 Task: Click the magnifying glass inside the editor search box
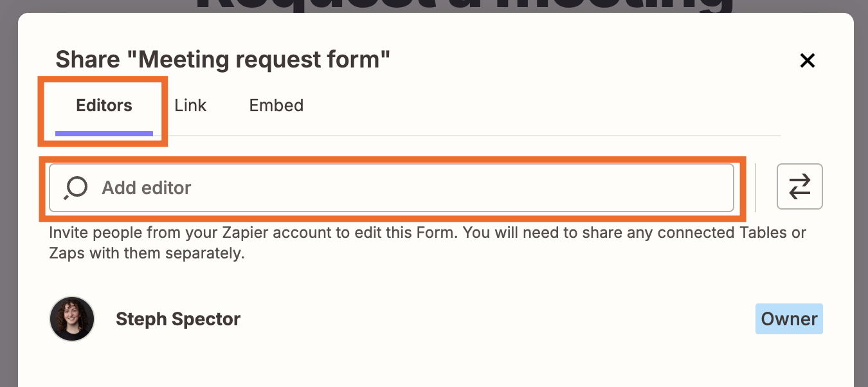pyautogui.click(x=74, y=188)
